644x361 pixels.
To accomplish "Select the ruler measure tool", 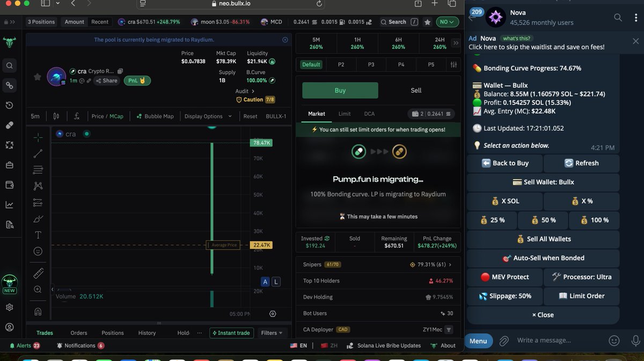I will [x=38, y=273].
